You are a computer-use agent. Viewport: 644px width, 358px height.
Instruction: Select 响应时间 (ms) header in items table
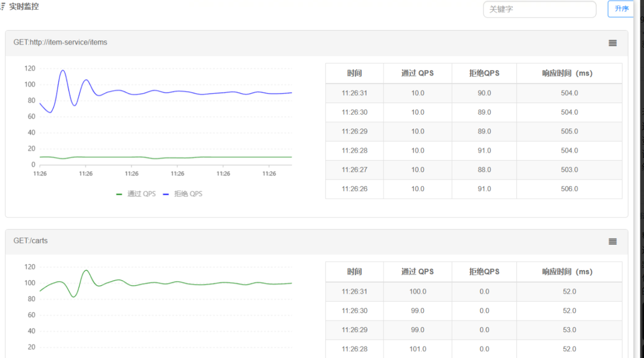pyautogui.click(x=569, y=73)
